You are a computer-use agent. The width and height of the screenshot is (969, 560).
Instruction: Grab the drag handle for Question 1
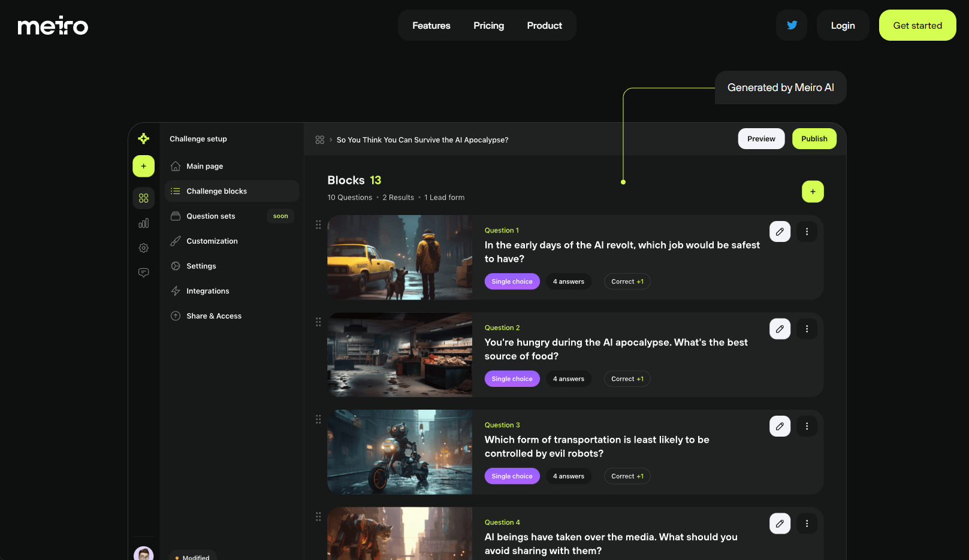tap(318, 225)
